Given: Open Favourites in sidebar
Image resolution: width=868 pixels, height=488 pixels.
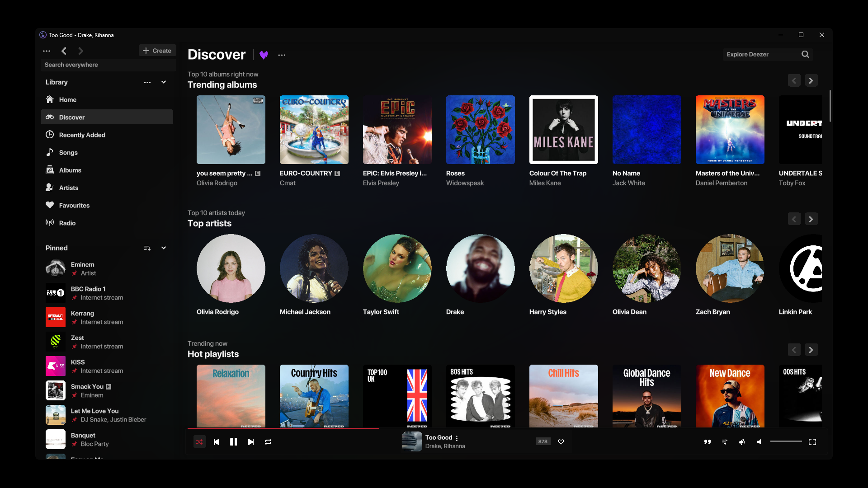Looking at the screenshot, I should 107,206.
